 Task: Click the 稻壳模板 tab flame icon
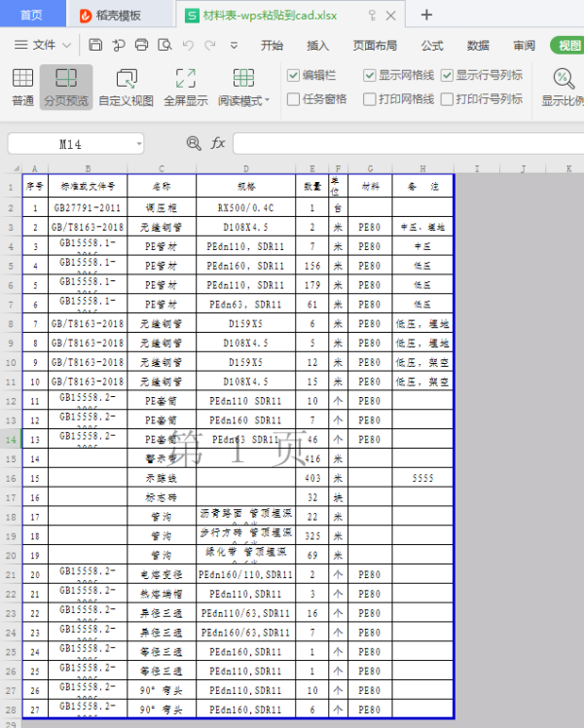(x=86, y=16)
